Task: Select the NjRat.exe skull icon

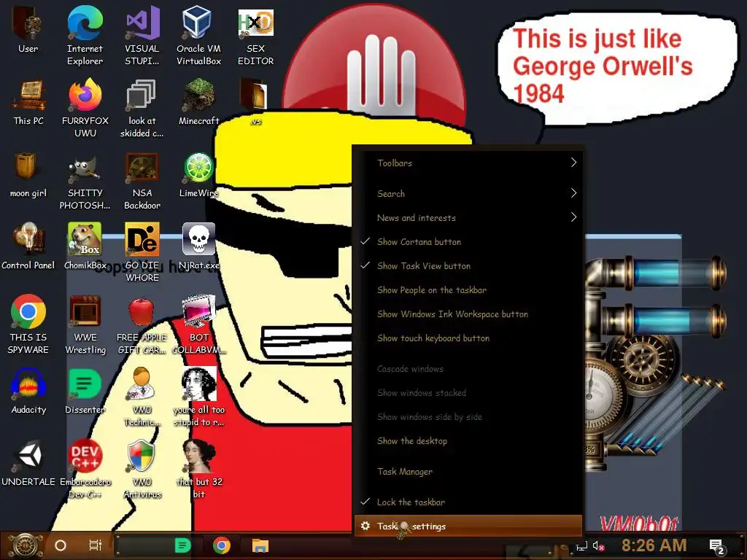Action: pyautogui.click(x=198, y=246)
